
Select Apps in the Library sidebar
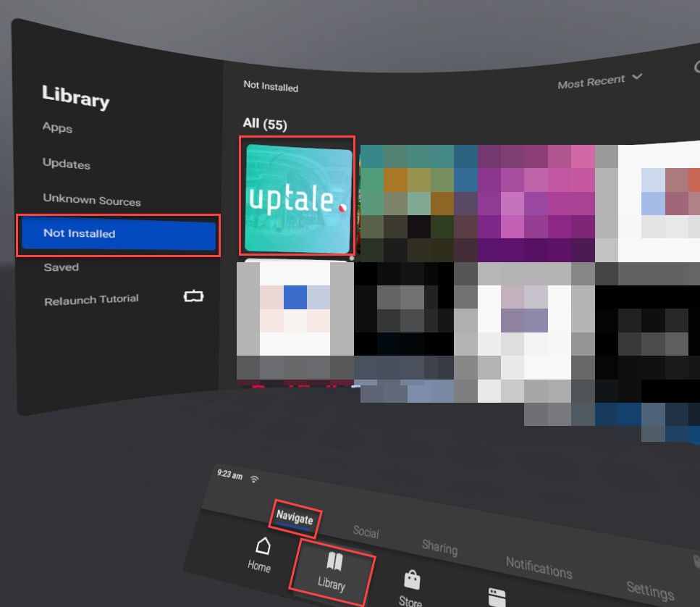57,127
